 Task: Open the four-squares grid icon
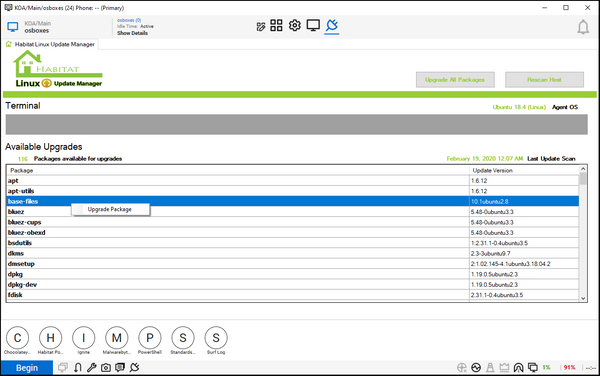[x=276, y=26]
